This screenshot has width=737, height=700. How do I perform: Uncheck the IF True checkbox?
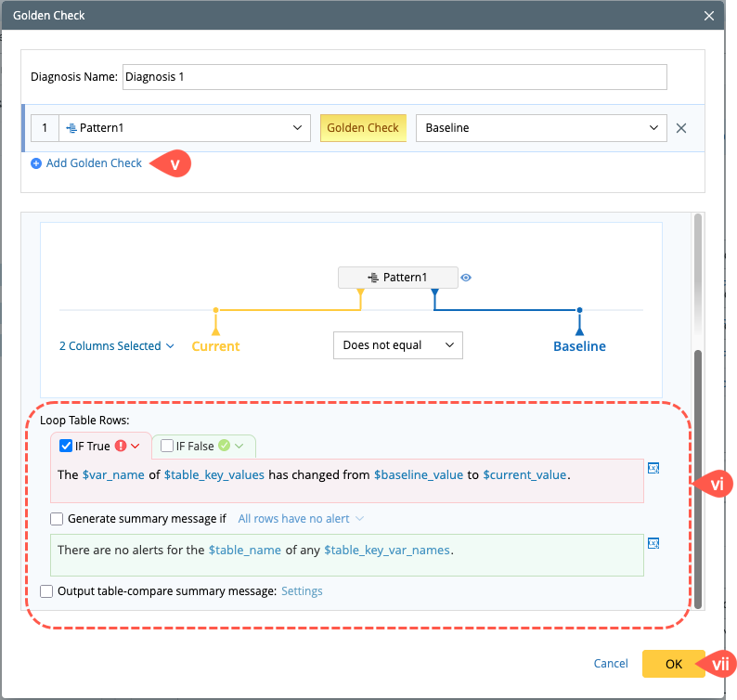tap(66, 446)
